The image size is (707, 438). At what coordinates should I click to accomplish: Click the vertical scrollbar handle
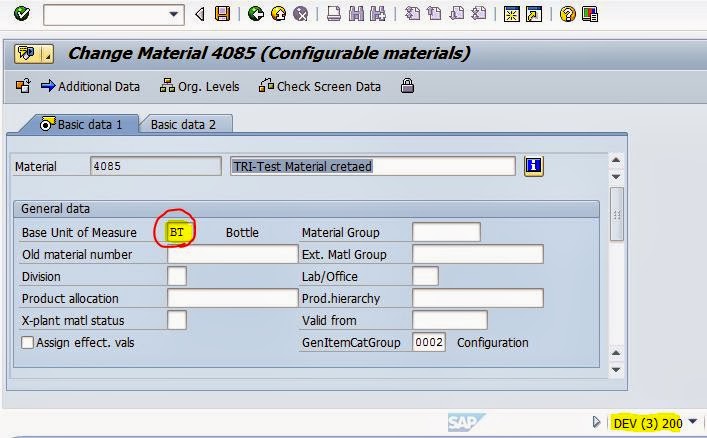click(x=617, y=213)
